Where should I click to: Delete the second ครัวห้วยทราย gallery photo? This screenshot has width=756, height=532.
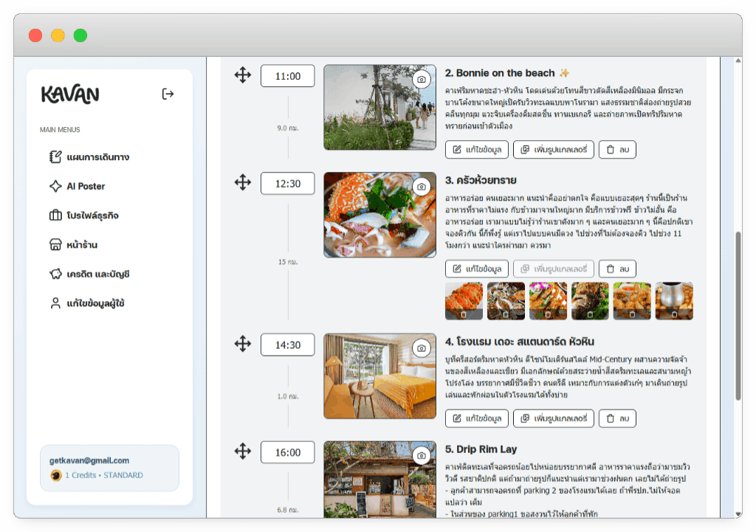(506, 314)
